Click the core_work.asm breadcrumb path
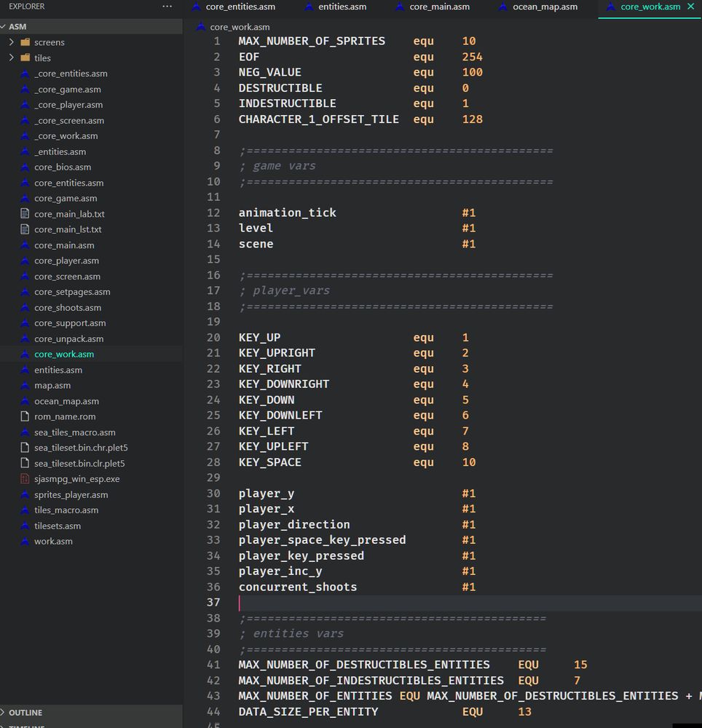The image size is (702, 728). click(240, 27)
